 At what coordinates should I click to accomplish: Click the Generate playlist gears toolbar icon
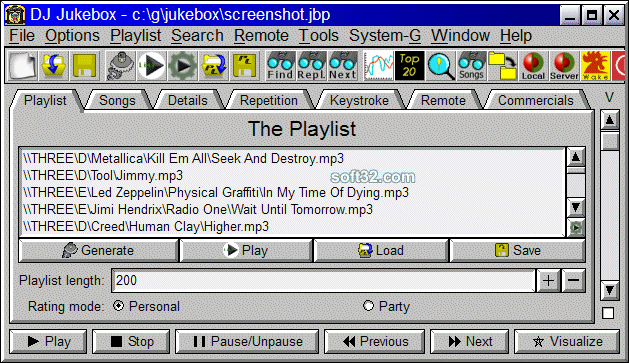[x=121, y=65]
